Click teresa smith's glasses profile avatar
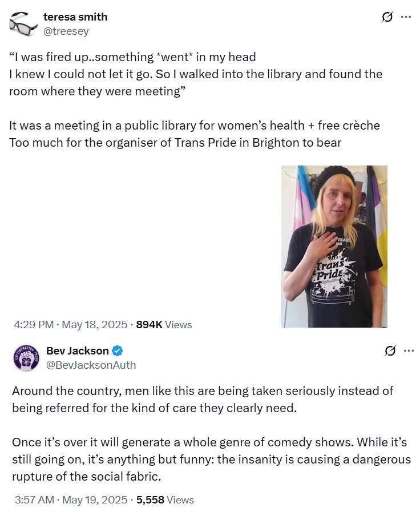Screen dimensions: 420x512 [x=23, y=23]
